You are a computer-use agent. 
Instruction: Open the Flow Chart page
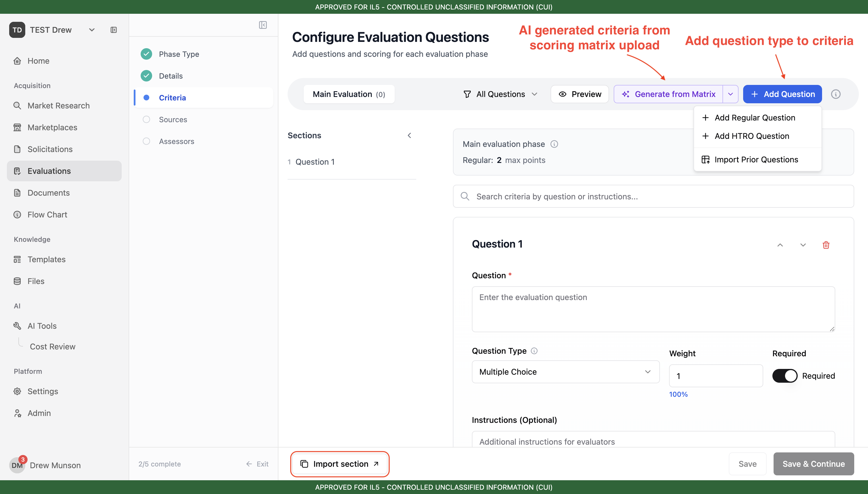[47, 214]
